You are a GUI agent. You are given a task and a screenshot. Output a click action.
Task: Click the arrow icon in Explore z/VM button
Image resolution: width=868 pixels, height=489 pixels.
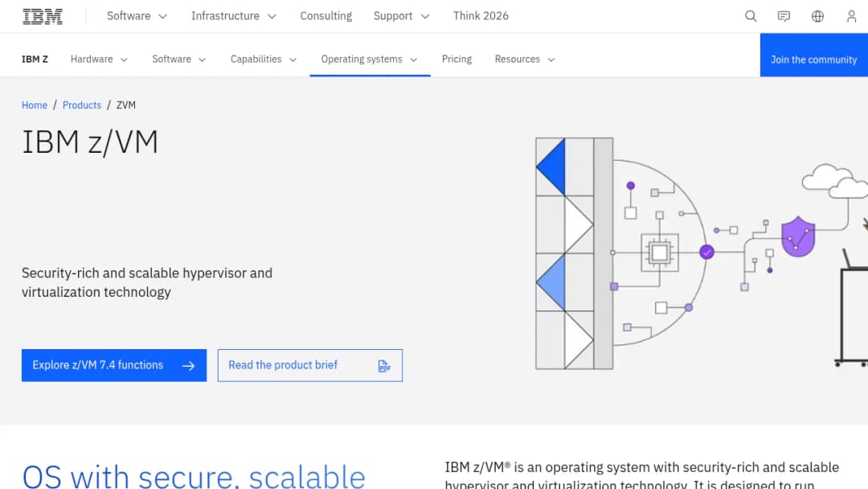click(188, 365)
